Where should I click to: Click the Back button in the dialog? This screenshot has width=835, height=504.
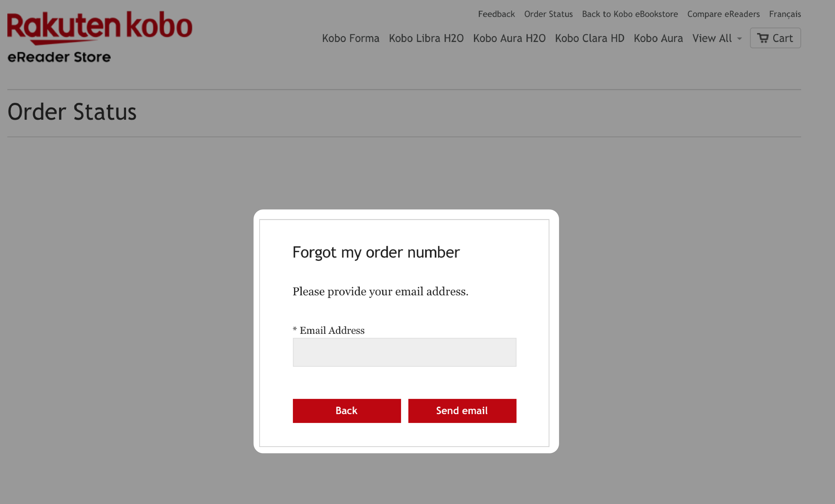click(x=346, y=410)
